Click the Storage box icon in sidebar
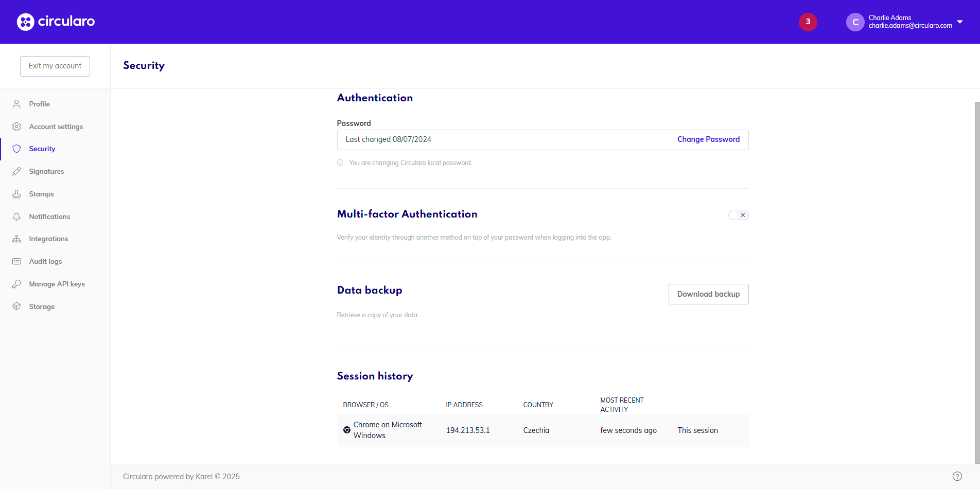 click(x=16, y=306)
